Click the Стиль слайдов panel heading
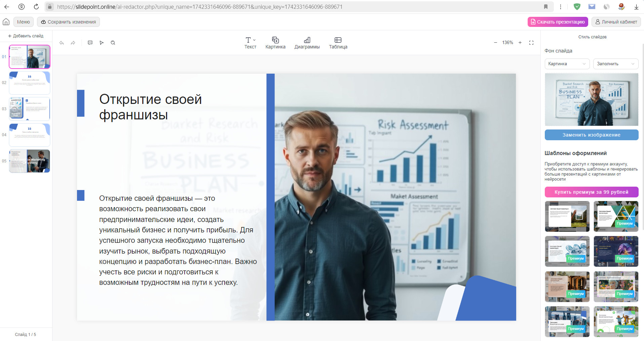This screenshot has height=341, width=644. pos(592,37)
